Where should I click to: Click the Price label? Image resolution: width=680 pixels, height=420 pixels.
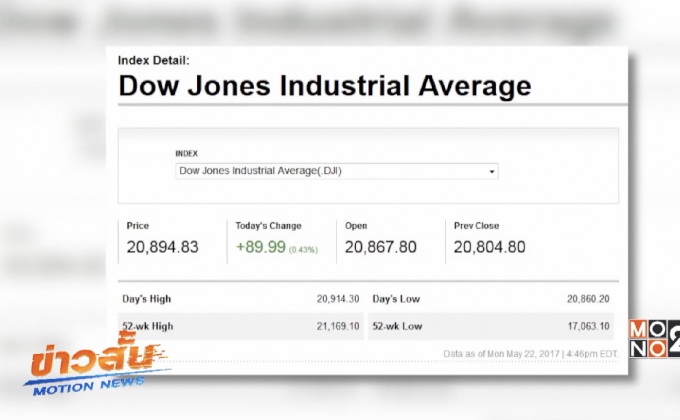tap(138, 226)
